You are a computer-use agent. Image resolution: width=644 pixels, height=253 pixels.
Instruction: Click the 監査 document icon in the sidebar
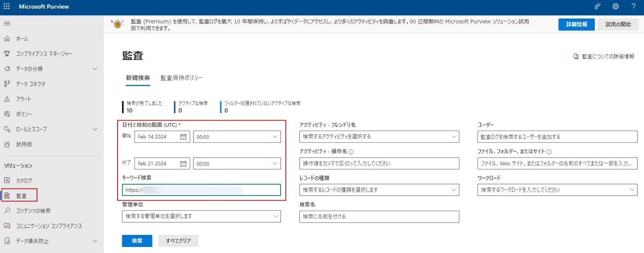[x=7, y=196]
